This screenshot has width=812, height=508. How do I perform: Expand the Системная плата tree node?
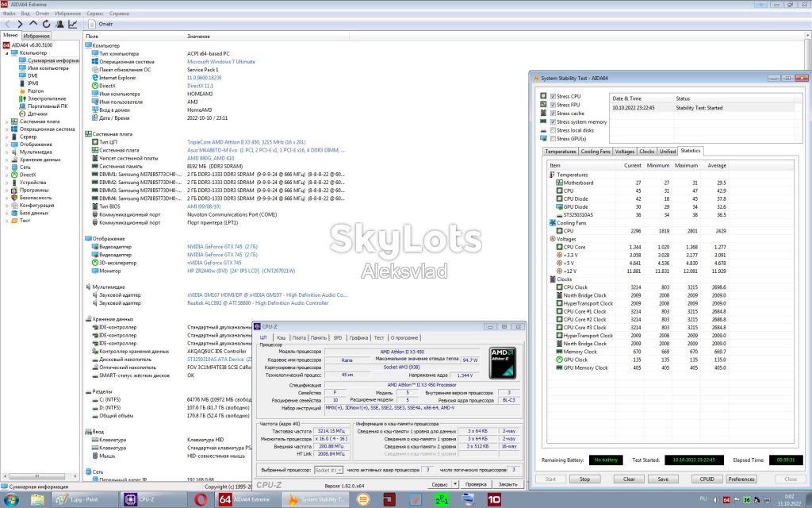(6, 121)
